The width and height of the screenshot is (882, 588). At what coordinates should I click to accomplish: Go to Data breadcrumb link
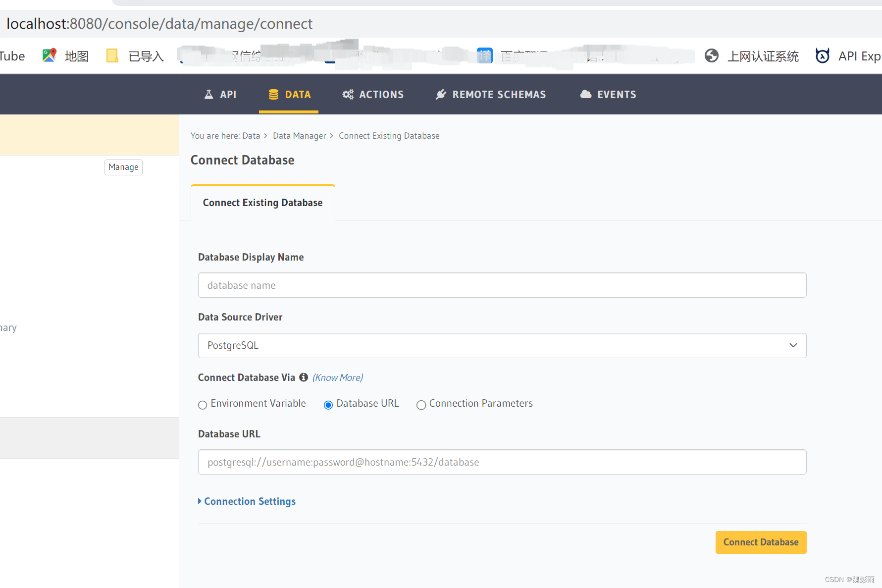(x=251, y=136)
